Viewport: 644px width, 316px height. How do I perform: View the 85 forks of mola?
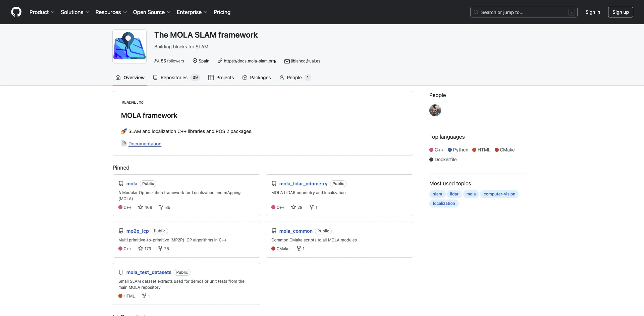[x=165, y=208]
